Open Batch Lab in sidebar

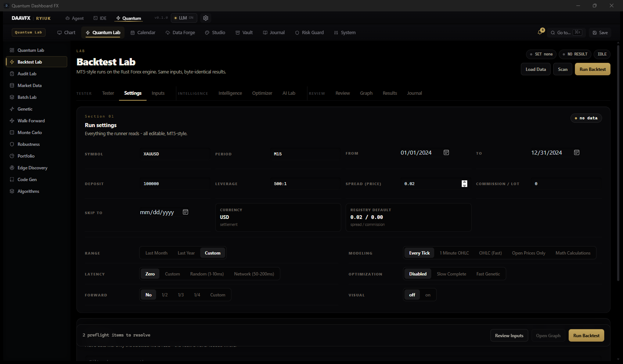point(37,97)
